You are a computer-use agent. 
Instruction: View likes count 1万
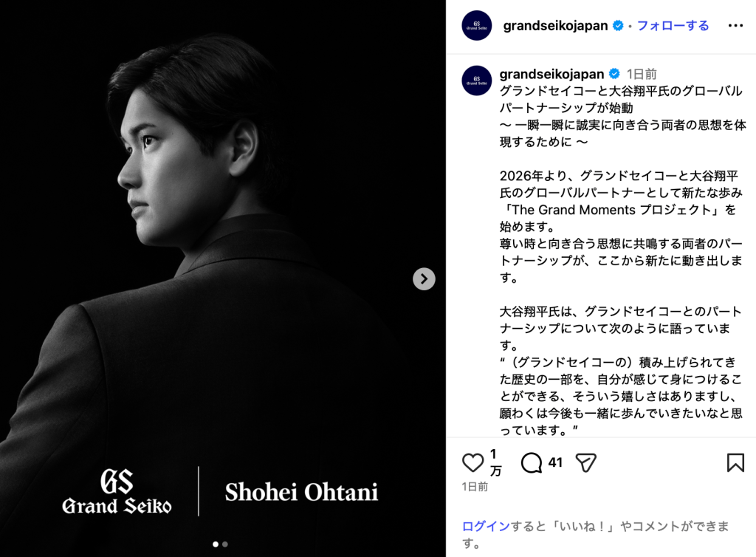point(495,462)
